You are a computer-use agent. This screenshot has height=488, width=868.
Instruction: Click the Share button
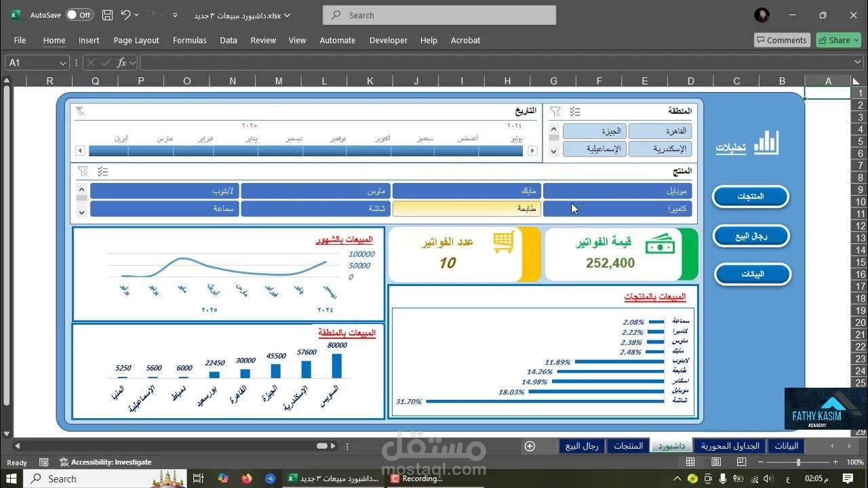click(838, 40)
